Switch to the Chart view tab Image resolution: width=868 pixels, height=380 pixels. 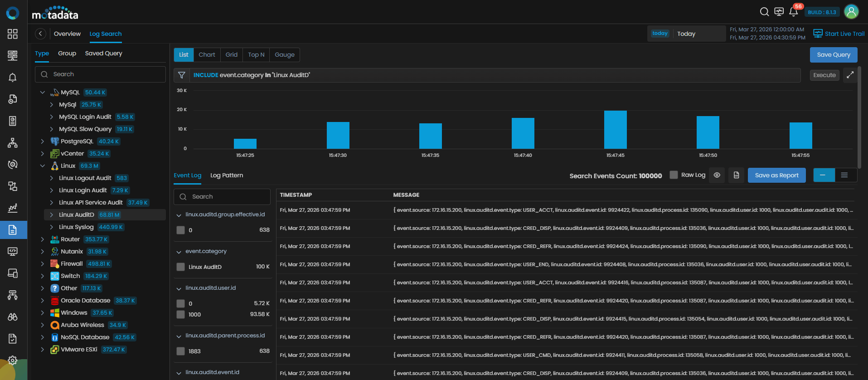[207, 55]
